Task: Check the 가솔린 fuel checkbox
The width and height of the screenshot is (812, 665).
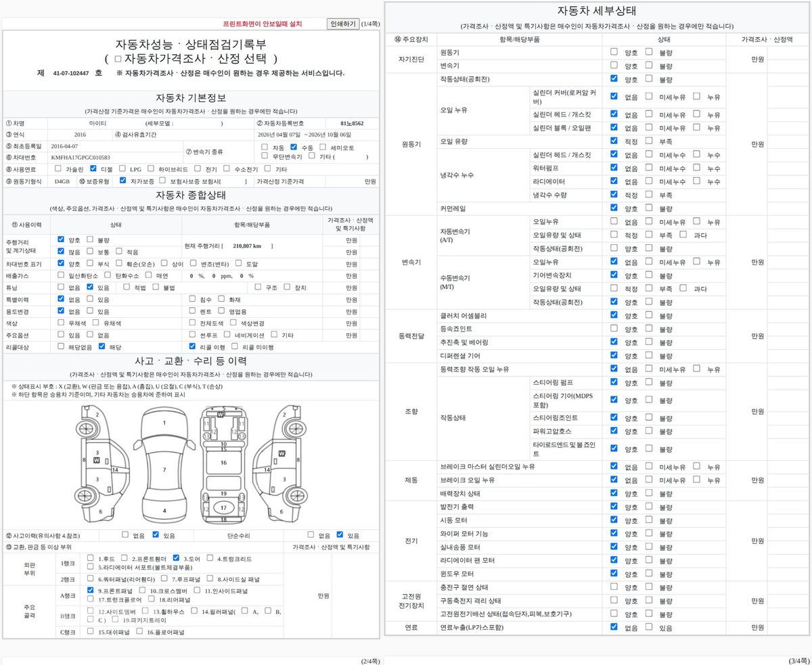Action: (58, 168)
